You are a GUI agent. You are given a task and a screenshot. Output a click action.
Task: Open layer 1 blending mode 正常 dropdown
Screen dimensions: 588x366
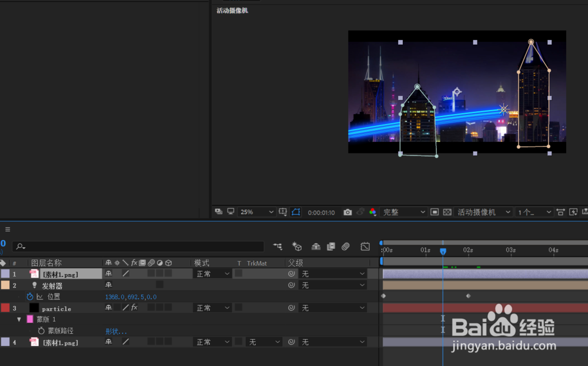212,274
